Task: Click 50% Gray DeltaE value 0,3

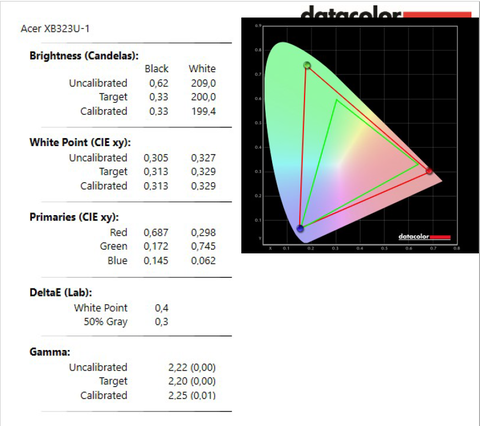Action: click(x=162, y=322)
